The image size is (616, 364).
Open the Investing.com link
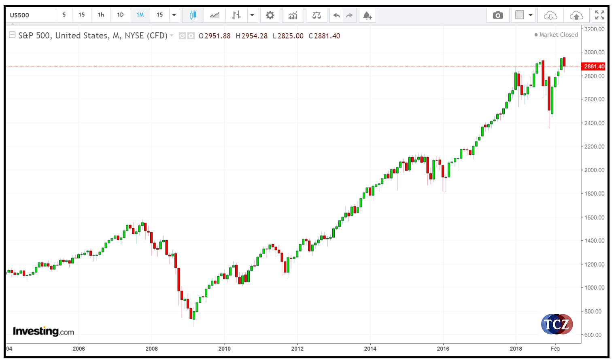[42, 331]
